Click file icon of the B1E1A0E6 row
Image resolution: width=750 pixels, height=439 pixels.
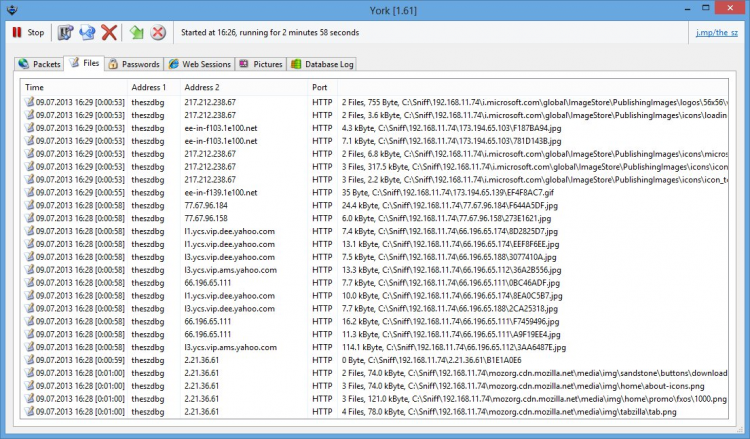[x=30, y=360]
